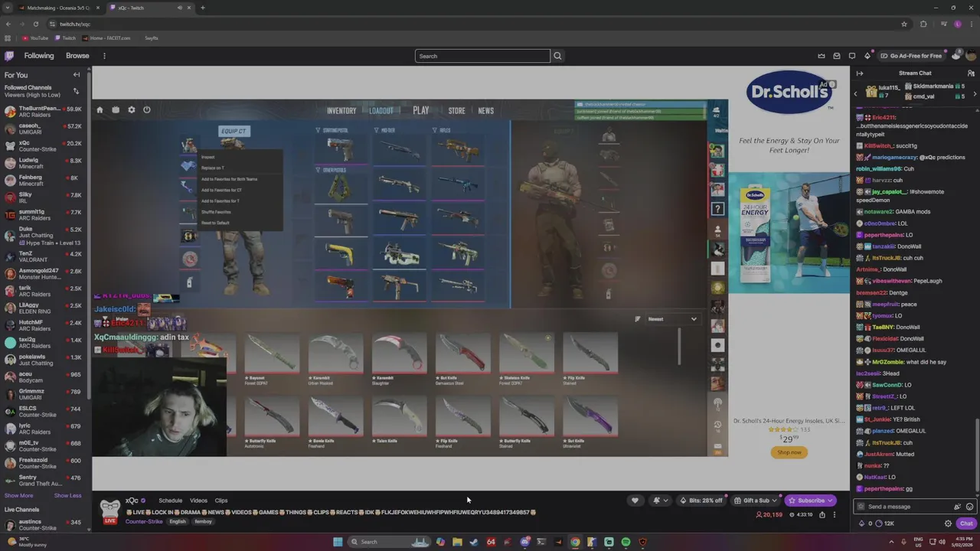Share the stream via share icon
This screenshot has height=551, width=980.
click(x=822, y=514)
